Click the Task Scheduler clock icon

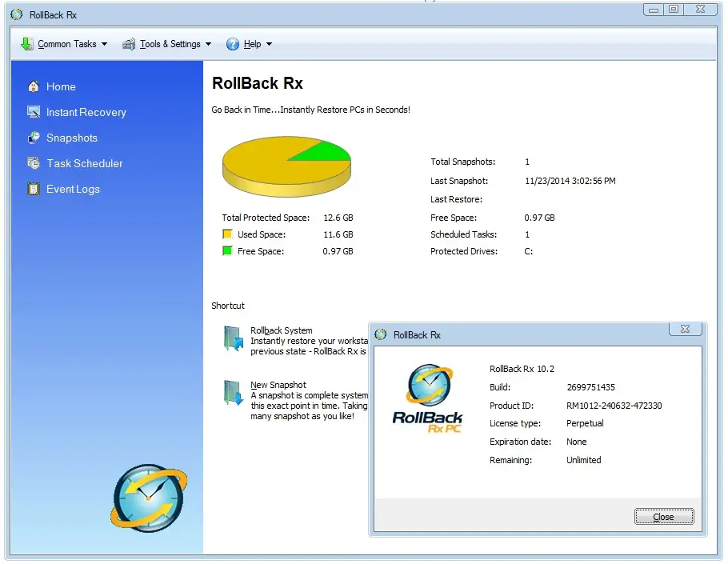click(34, 163)
